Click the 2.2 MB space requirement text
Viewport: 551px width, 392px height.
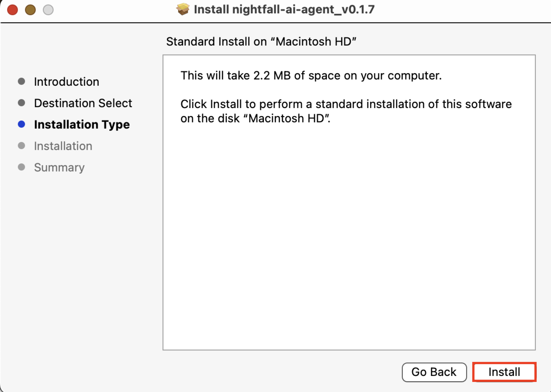point(311,75)
